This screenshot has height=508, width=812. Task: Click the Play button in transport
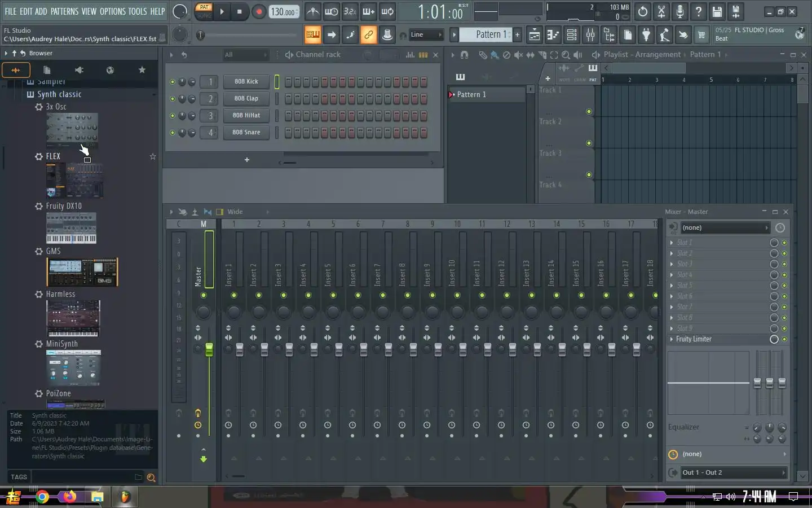(222, 11)
